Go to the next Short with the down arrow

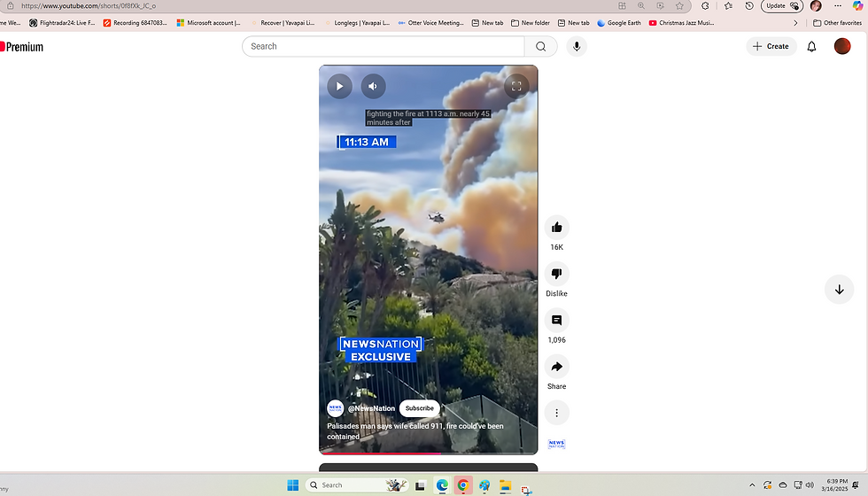click(x=840, y=290)
